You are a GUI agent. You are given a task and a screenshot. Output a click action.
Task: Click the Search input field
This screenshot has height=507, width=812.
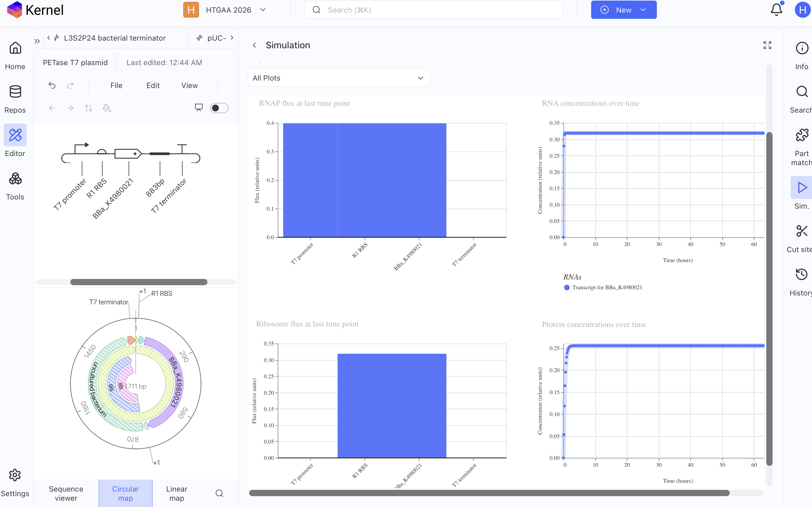tap(433, 10)
